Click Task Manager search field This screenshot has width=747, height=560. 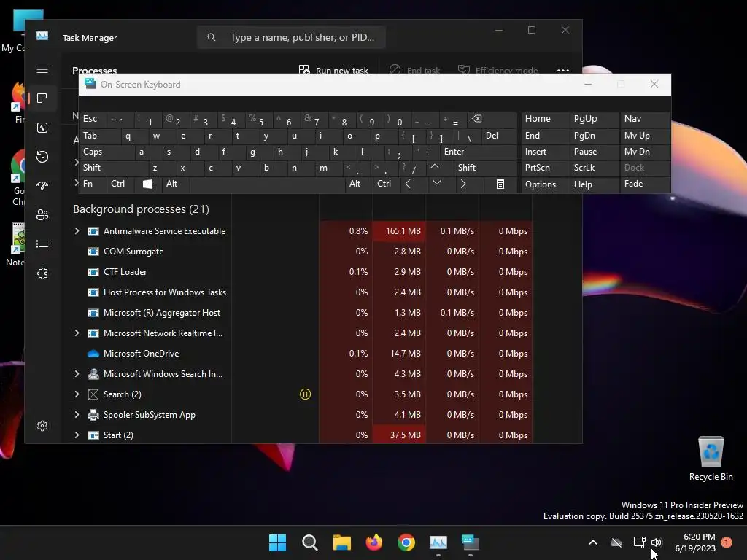click(291, 37)
